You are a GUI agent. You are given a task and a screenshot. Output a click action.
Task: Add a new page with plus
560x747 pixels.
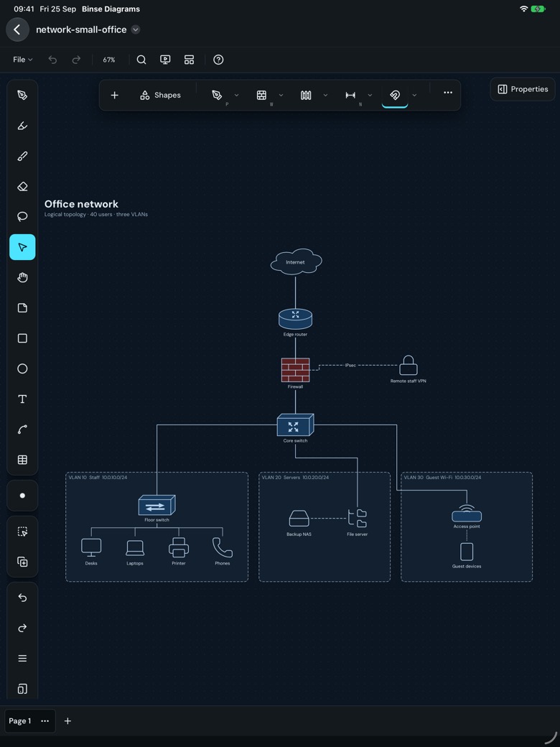(67, 721)
